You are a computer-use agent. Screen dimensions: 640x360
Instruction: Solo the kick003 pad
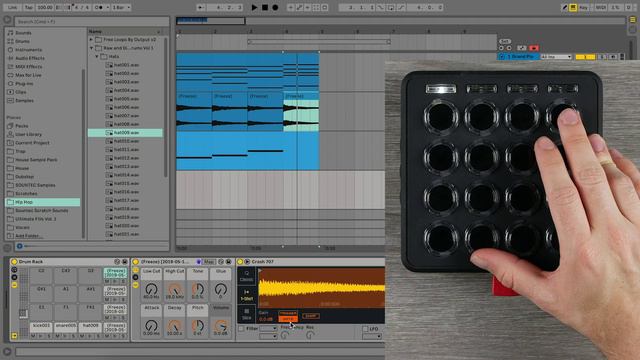[x=49, y=336]
